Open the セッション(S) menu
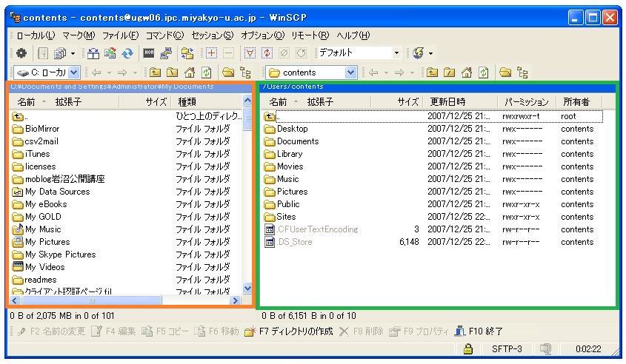Viewport: 626px width, 364px height. [213, 36]
